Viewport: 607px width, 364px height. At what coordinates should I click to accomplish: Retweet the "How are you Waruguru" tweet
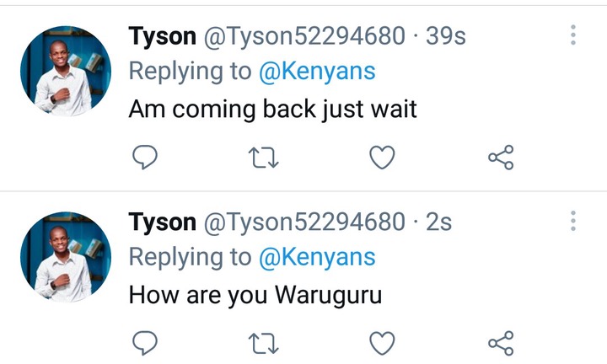pos(263,344)
